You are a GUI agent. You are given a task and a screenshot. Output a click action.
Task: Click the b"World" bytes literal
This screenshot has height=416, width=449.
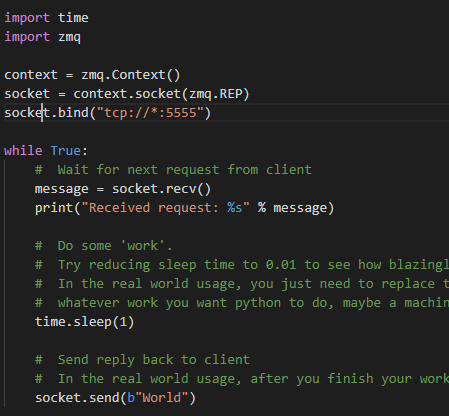158,398
